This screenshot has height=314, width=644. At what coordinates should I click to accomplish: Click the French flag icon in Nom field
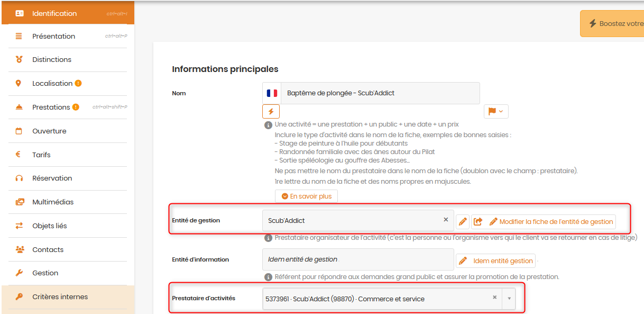272,93
